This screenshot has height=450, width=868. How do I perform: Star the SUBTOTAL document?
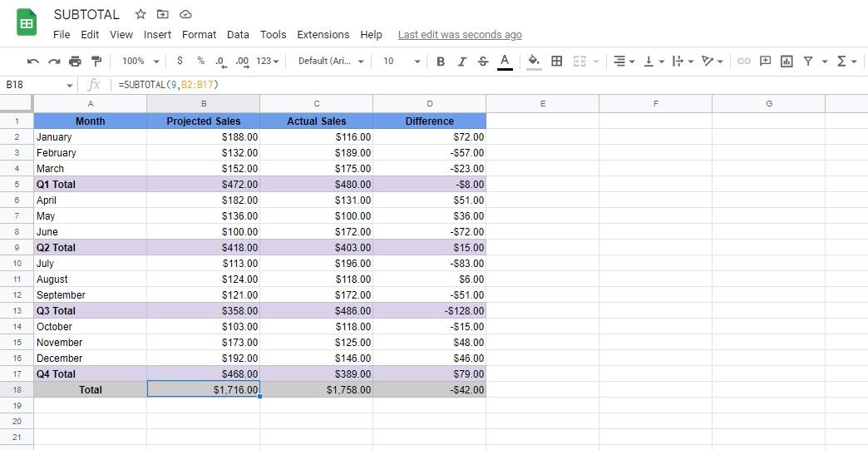pos(141,14)
